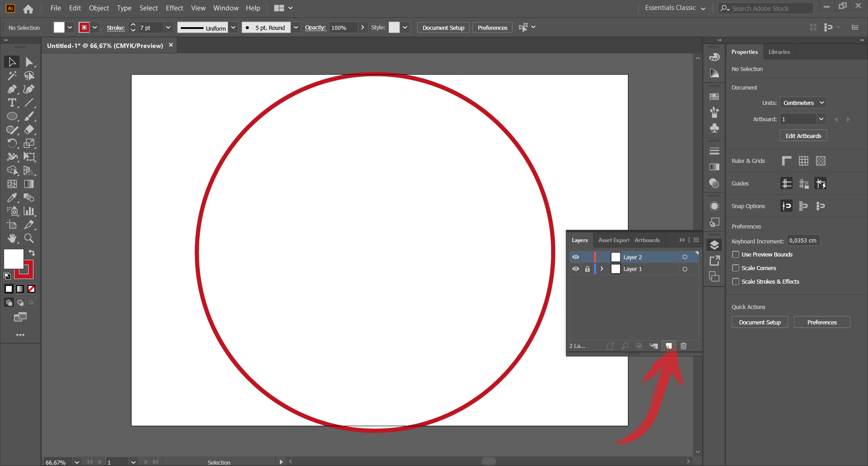Screen dimensions: 868x466
Task: Open the stroke weight dropdown
Action: (168, 28)
